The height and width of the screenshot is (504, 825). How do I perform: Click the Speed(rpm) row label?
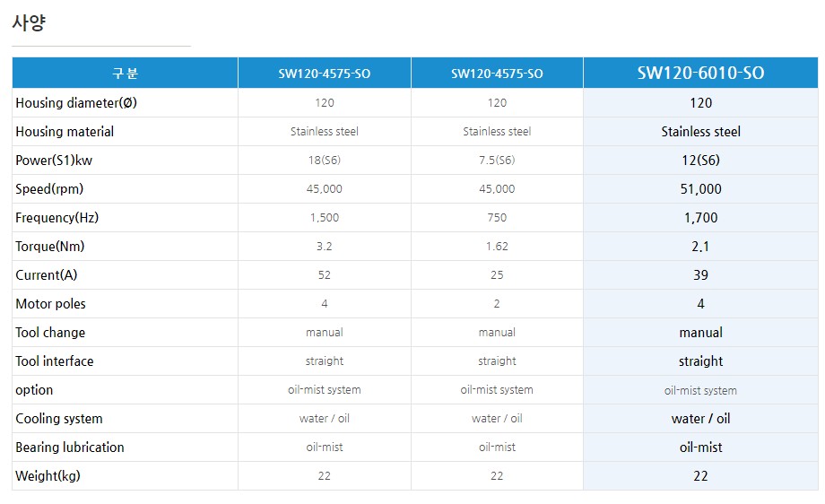(x=49, y=189)
